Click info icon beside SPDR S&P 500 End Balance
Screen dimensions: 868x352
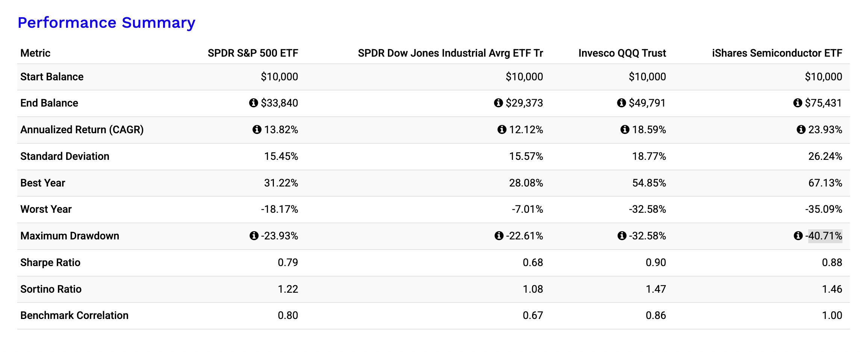tap(254, 103)
